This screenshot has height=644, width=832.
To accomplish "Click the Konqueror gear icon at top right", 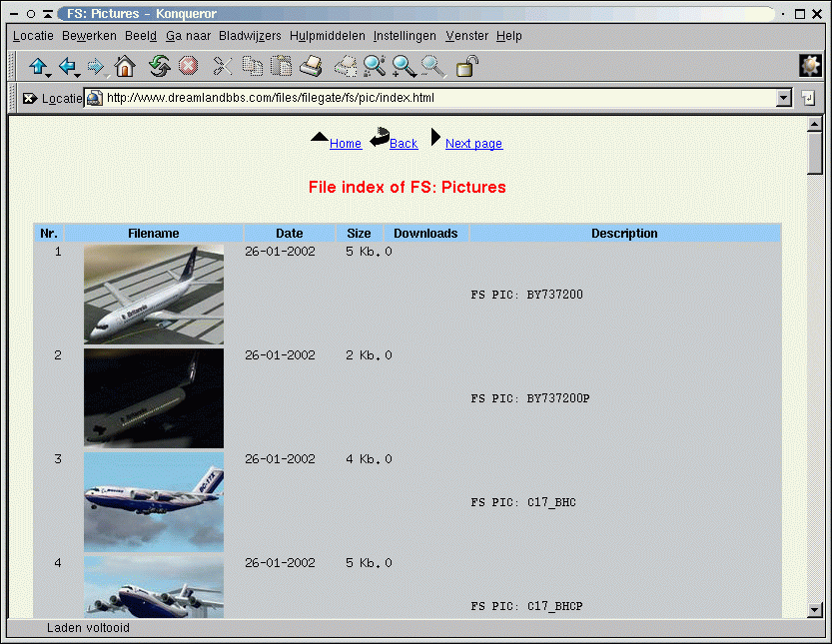I will coord(810,66).
